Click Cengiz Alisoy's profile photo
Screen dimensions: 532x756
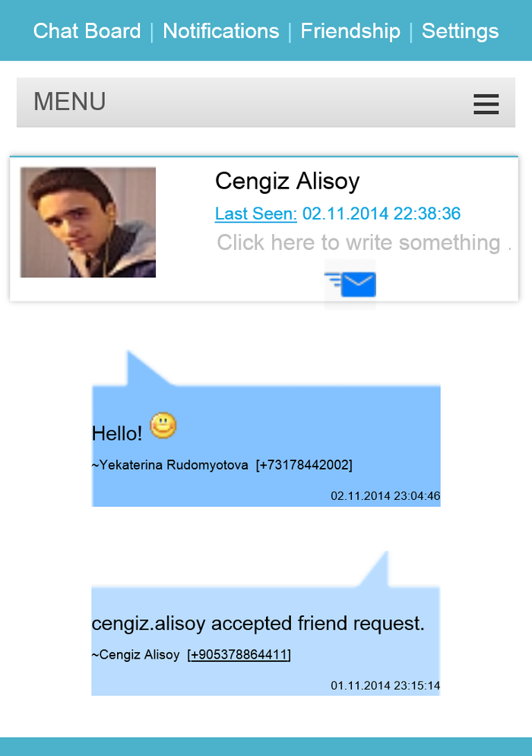coord(88,222)
